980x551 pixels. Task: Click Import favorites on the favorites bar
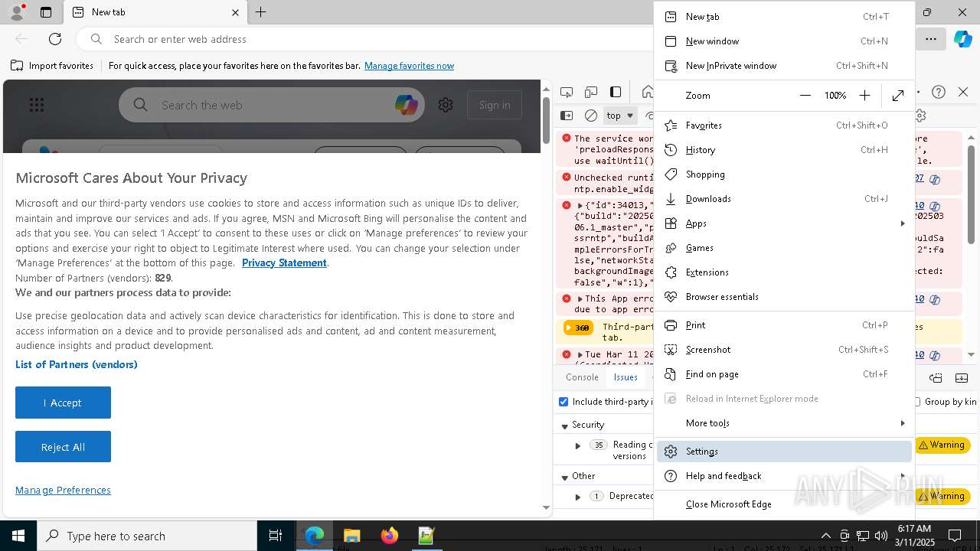click(x=52, y=66)
